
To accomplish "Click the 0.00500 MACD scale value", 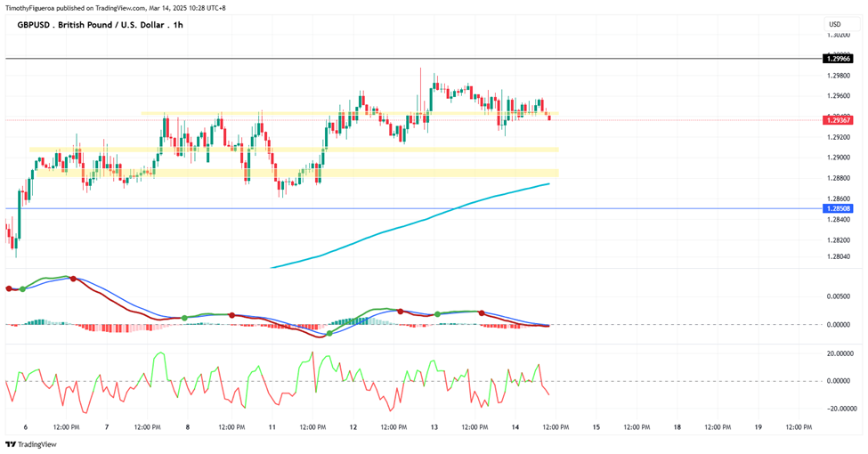I will point(838,296).
